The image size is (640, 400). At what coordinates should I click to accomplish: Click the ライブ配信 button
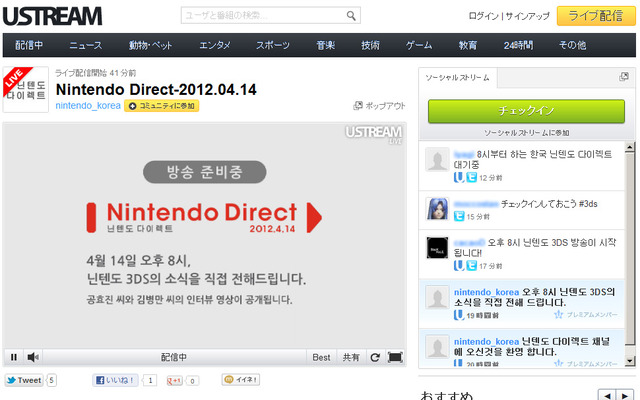tap(596, 16)
